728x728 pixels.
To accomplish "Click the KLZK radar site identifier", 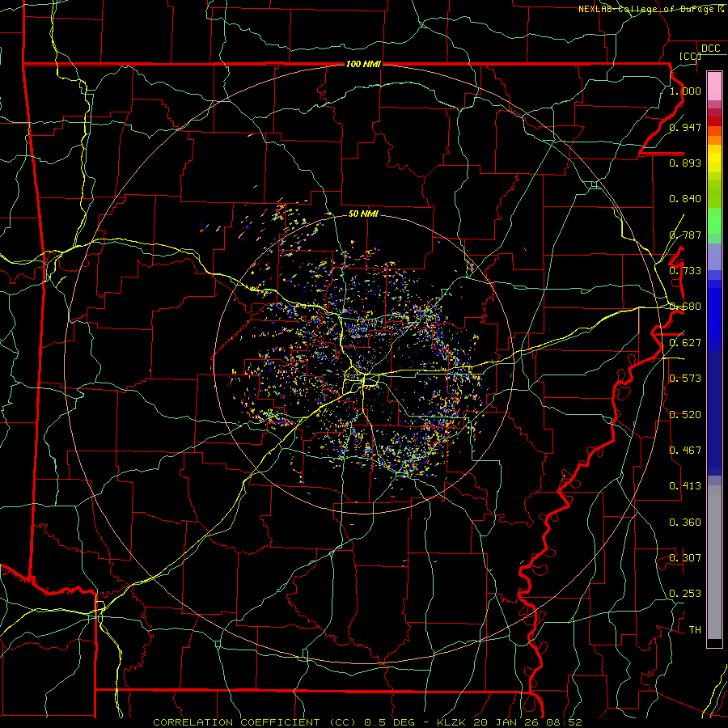I will (x=453, y=722).
